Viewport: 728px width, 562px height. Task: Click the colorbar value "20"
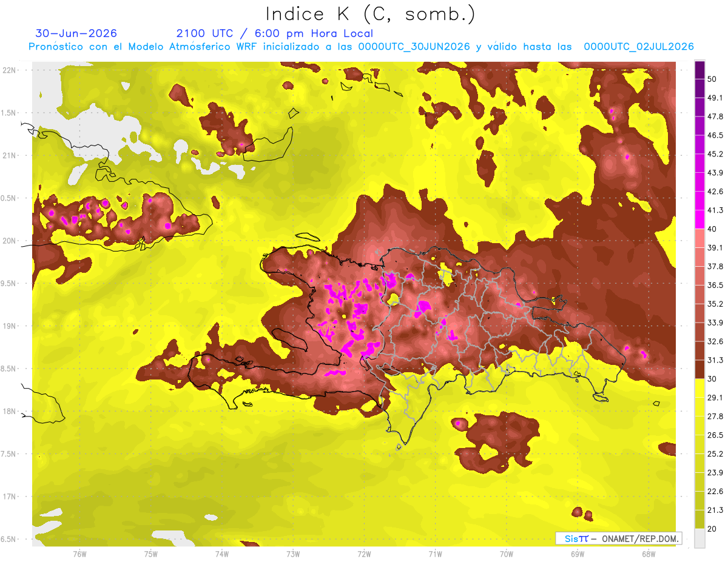(x=712, y=529)
